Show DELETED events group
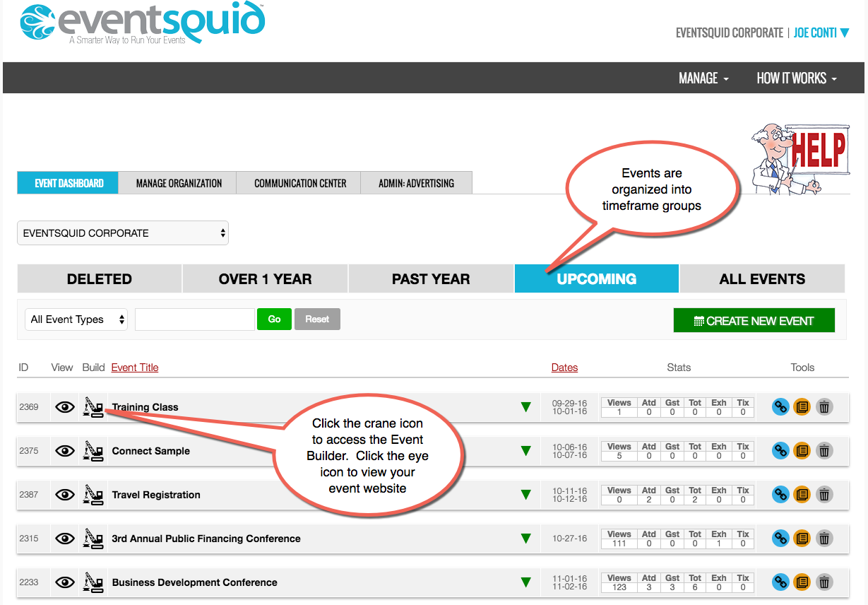This screenshot has height=605, width=868. click(x=100, y=278)
